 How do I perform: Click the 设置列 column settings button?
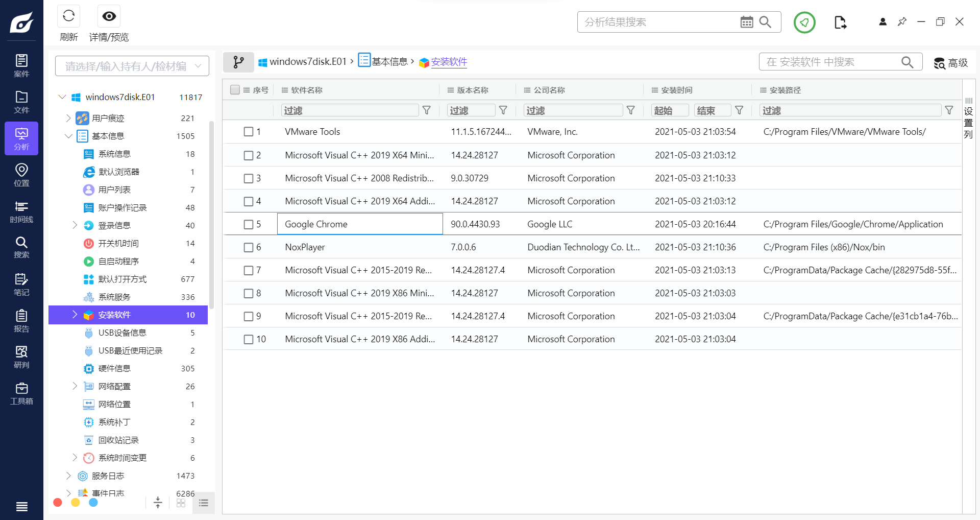[969, 118]
